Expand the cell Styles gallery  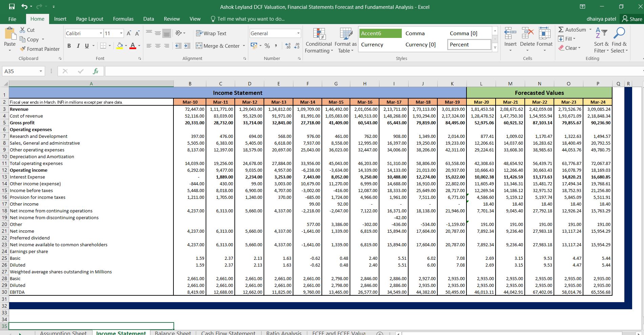[x=495, y=48]
